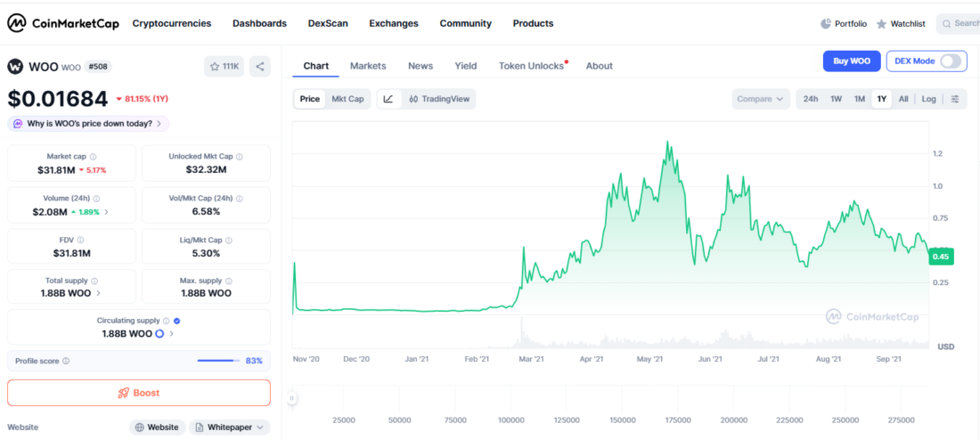The width and height of the screenshot is (980, 440).
Task: Toggle the DEX Mode switch
Action: [x=950, y=61]
